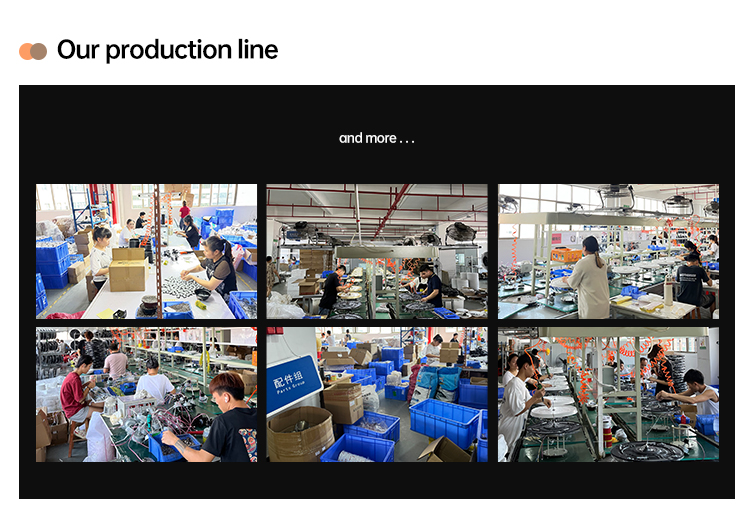
Task: View the photo of the woman in beige coat
Action: pos(608,252)
